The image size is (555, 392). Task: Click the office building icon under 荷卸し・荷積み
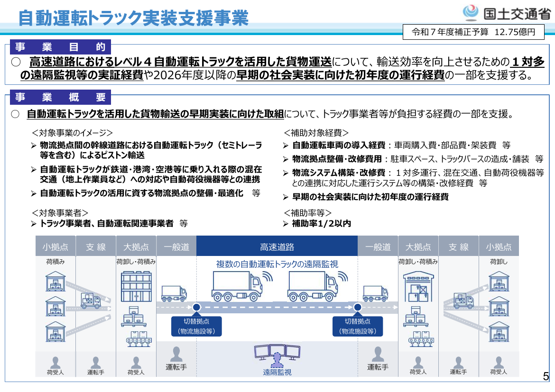136,286
